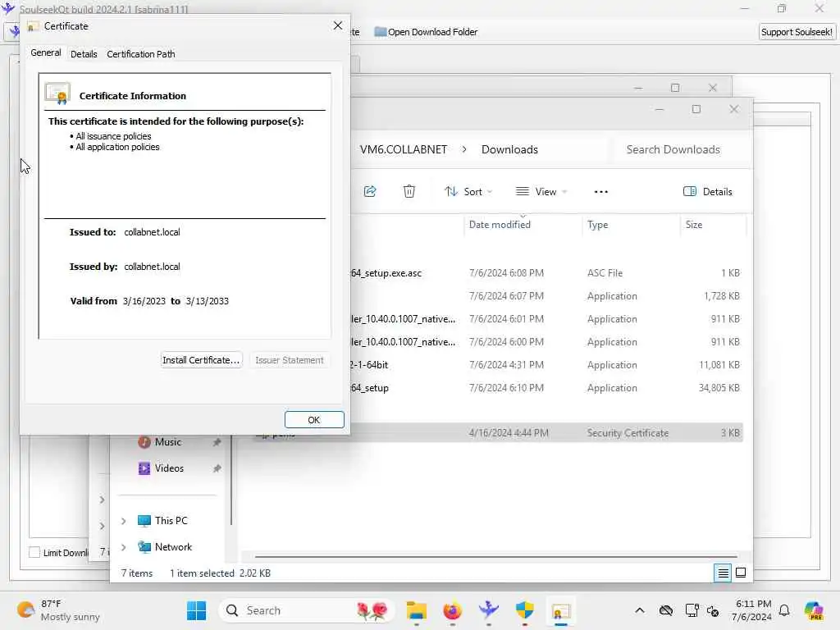
Task: Open the Copilot preview icon
Action: [813, 610]
